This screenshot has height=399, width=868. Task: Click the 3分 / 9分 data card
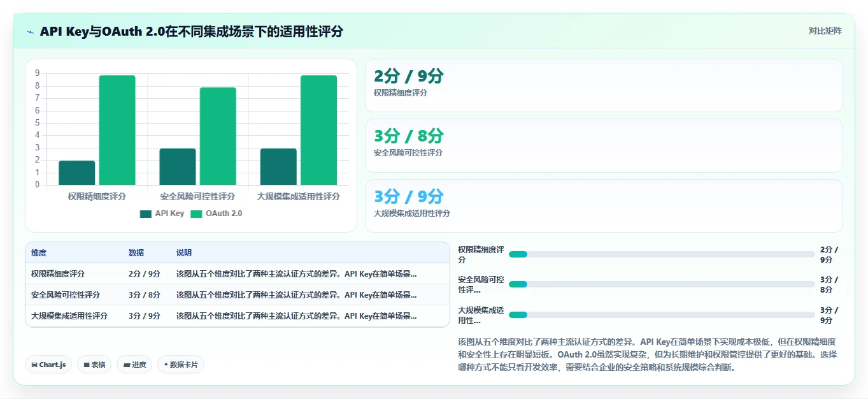point(604,206)
